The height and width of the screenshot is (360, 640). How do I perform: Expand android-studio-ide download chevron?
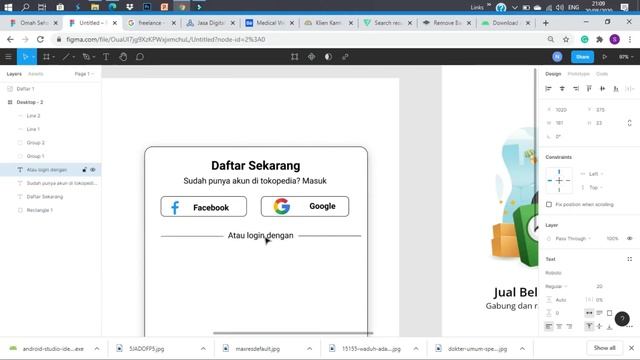coord(97,349)
